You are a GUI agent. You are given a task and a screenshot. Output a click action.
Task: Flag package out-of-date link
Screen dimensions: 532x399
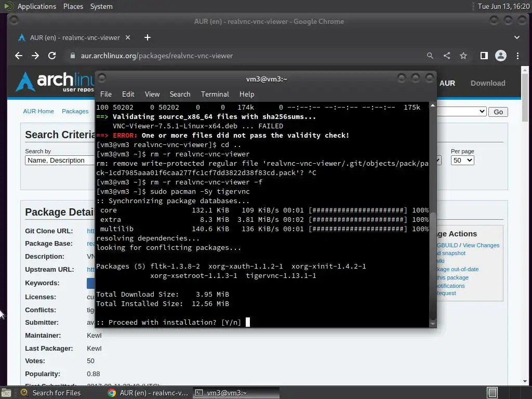457,270
